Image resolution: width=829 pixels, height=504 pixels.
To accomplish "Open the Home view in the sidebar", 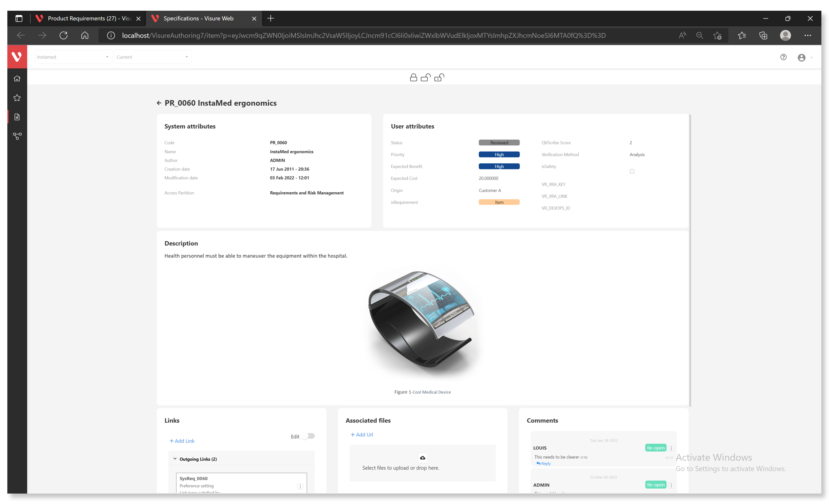I will point(17,78).
